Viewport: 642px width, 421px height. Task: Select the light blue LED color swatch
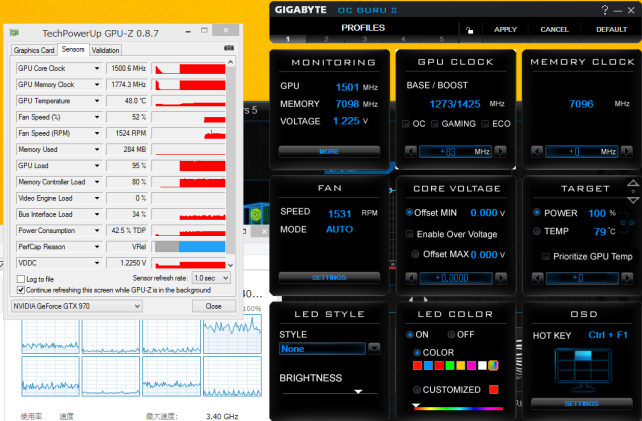tap(428, 365)
